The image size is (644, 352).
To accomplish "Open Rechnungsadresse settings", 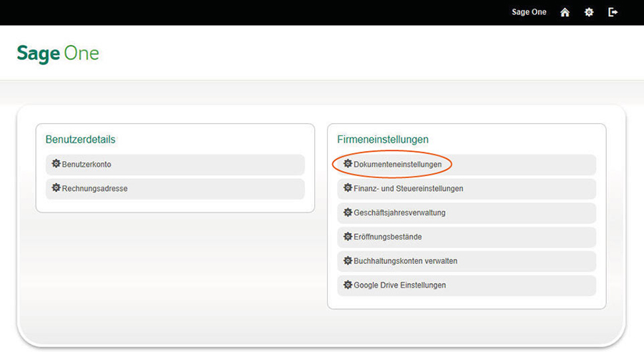I will click(x=175, y=189).
